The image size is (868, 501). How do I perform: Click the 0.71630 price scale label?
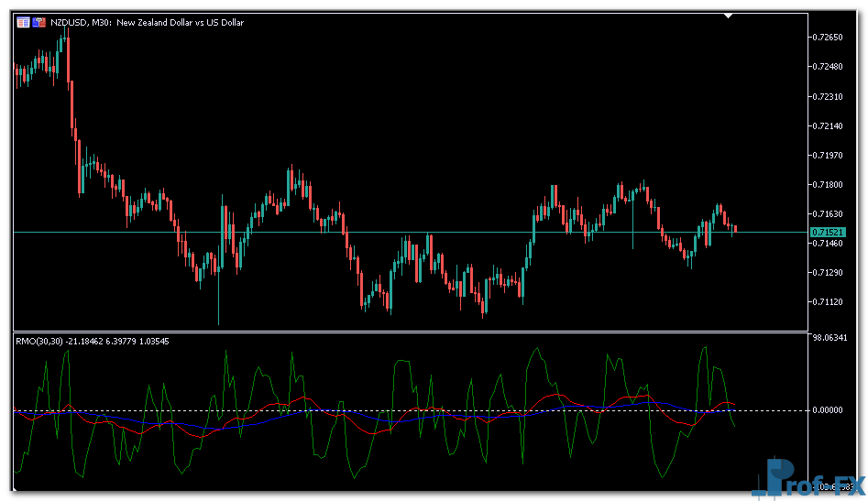[x=830, y=213]
